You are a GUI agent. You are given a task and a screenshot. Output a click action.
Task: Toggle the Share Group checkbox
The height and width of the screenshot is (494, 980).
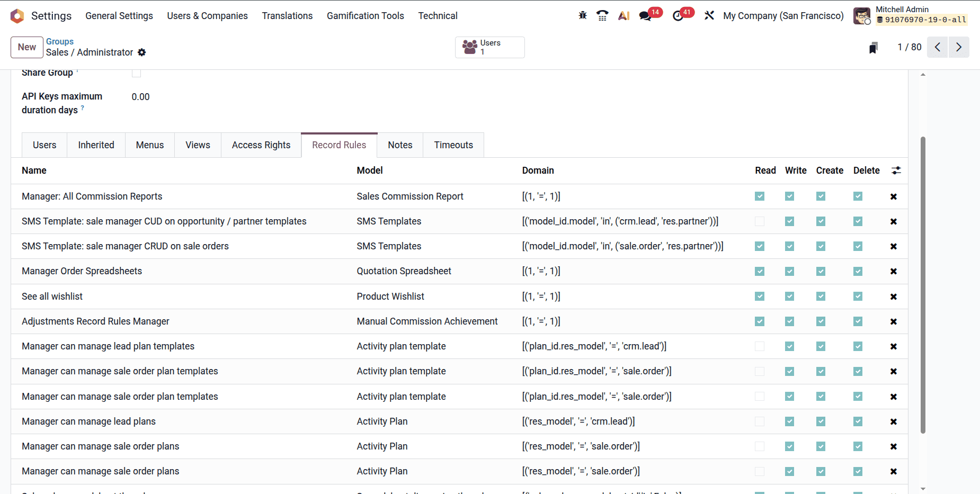tap(136, 73)
